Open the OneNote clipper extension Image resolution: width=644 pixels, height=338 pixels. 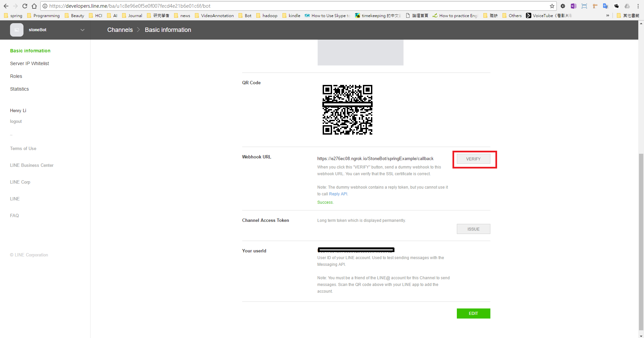click(x=574, y=6)
